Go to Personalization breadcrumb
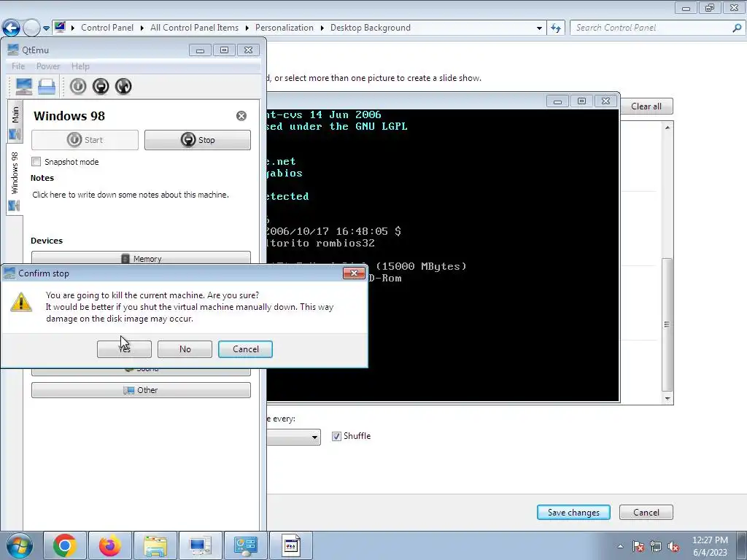 pos(284,28)
